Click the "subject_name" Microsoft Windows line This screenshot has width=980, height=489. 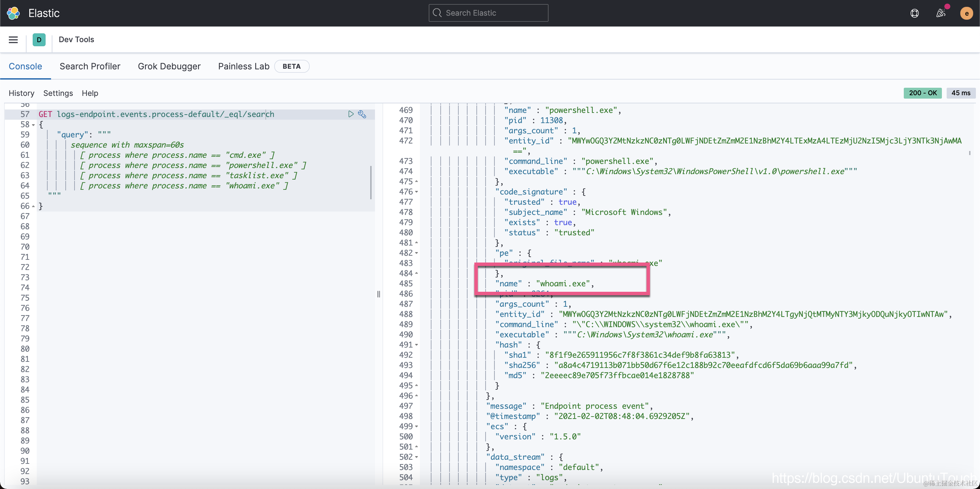587,212
